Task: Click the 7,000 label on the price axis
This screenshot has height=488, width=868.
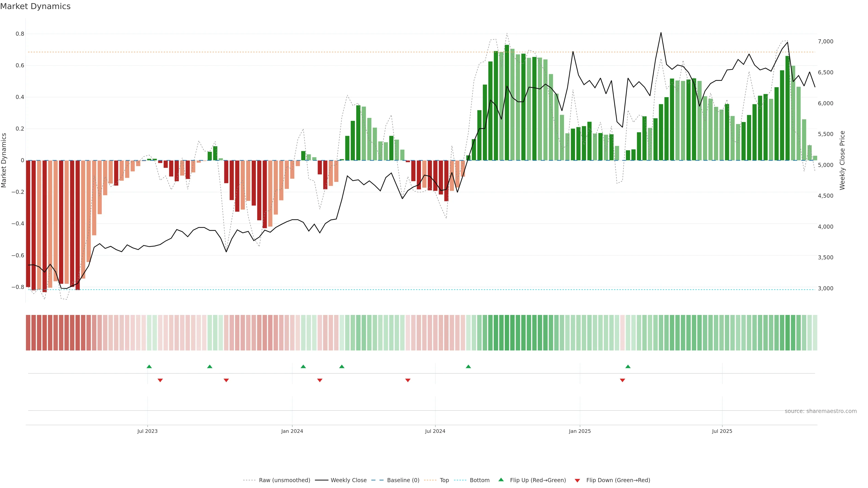Action: point(826,41)
